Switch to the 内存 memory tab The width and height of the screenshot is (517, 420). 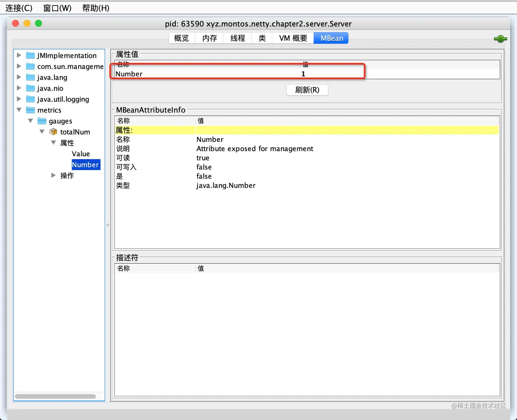click(x=209, y=38)
